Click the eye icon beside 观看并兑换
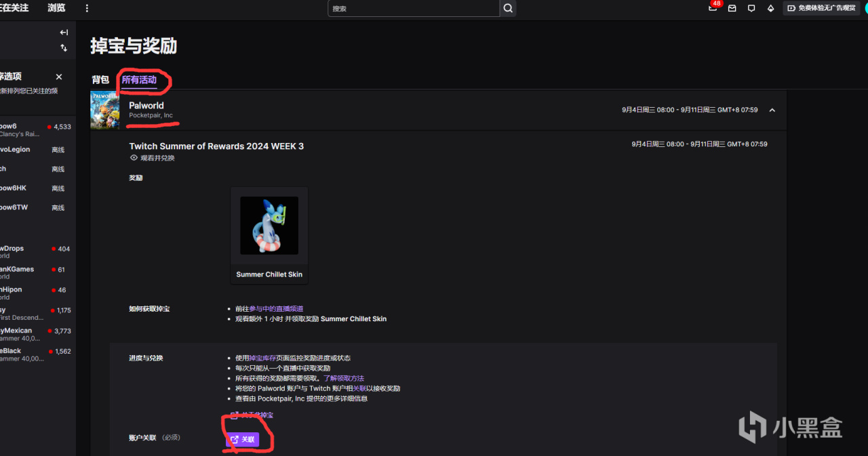 [134, 158]
